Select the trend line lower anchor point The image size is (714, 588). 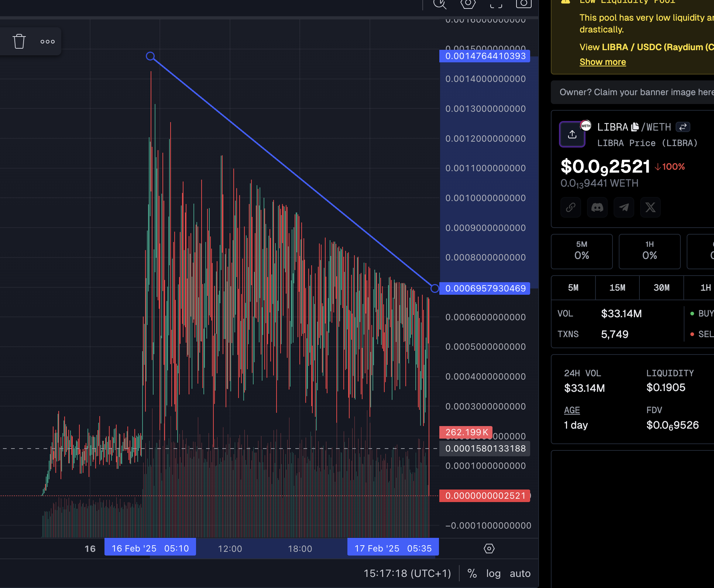pyautogui.click(x=435, y=288)
